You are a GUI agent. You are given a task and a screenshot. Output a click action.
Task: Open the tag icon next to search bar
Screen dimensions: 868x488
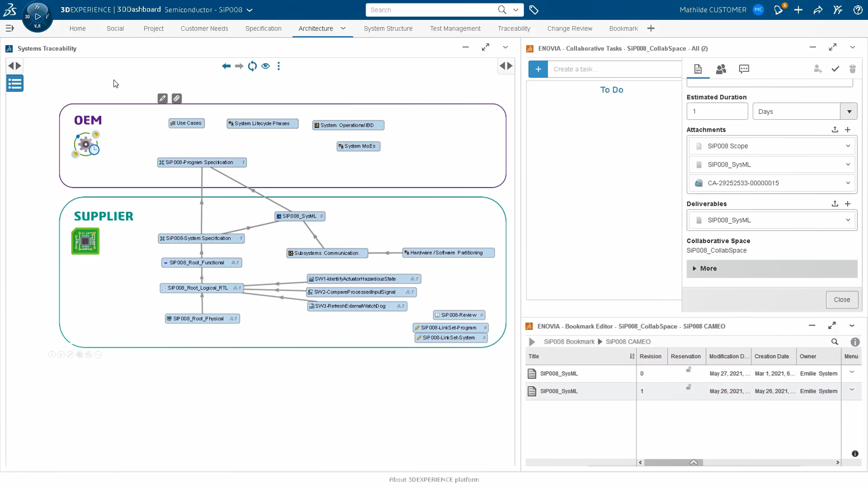click(534, 10)
